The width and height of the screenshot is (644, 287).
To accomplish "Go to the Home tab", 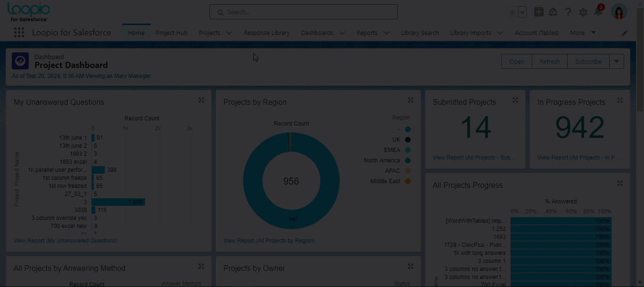I will [x=136, y=33].
